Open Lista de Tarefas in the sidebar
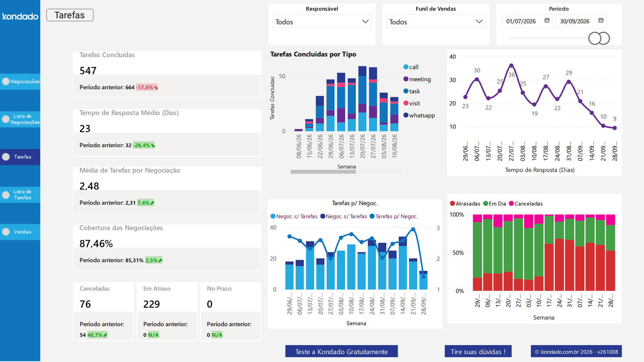 tap(20, 195)
